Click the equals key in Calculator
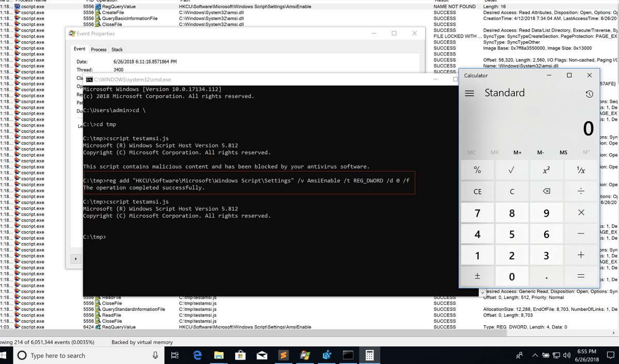 pos(581,276)
